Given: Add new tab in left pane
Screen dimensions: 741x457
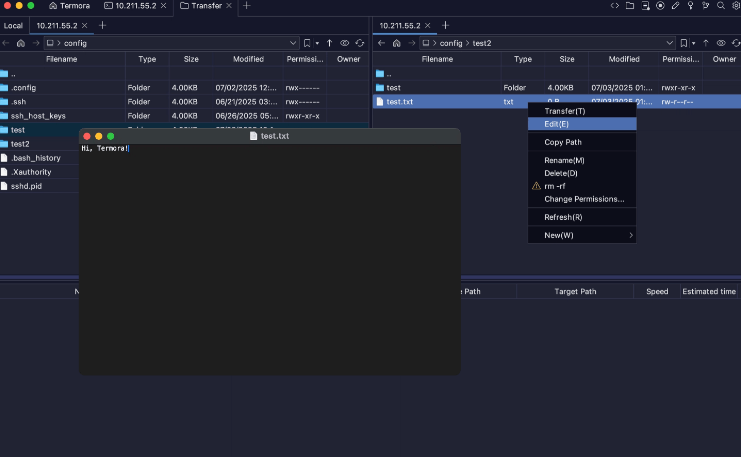Looking at the screenshot, I should [103, 26].
